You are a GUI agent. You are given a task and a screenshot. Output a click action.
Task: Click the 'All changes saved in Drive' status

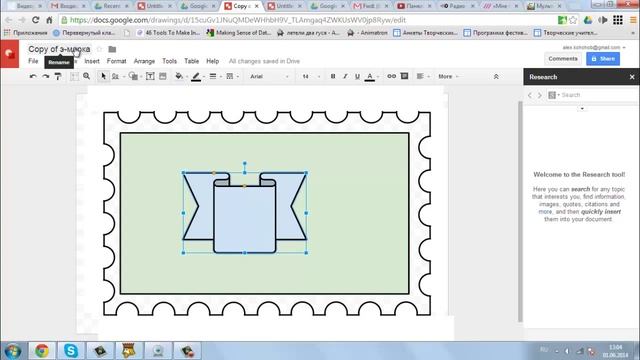point(264,61)
